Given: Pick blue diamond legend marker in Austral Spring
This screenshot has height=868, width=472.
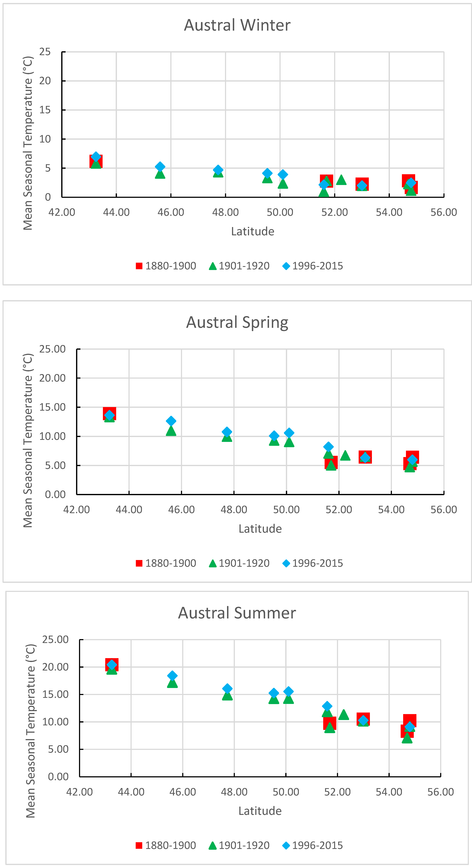Looking at the screenshot, I should pos(286,563).
